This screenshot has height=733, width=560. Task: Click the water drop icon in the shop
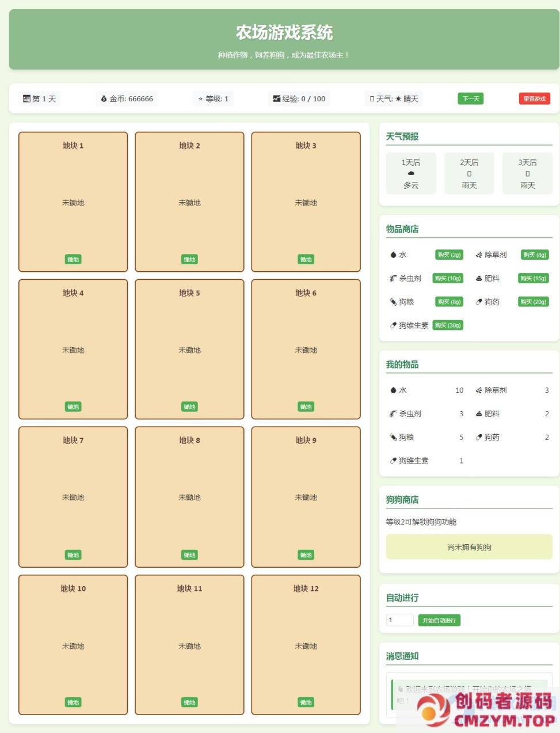(394, 255)
